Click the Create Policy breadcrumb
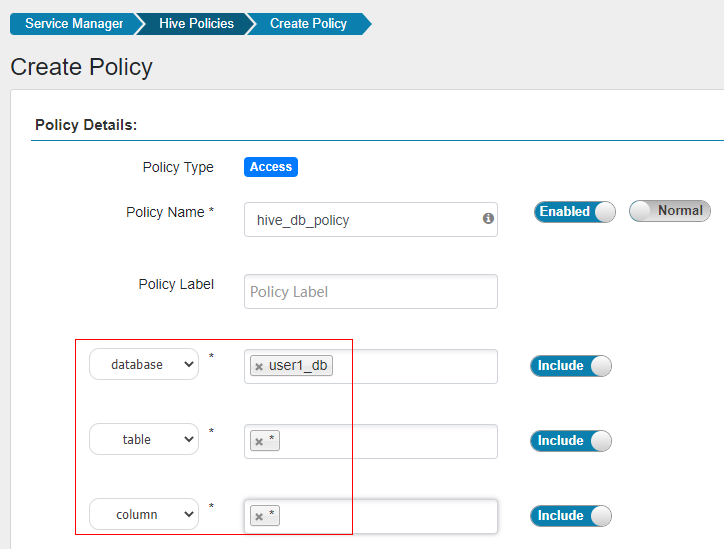 (x=309, y=23)
